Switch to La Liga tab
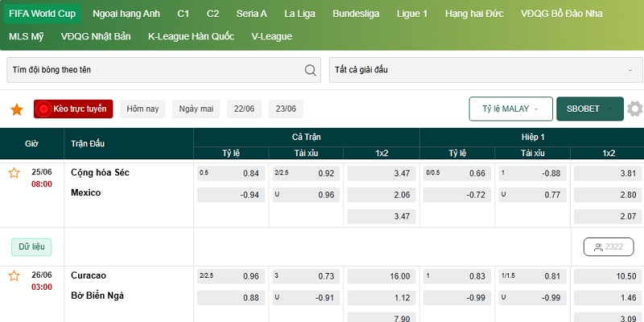The height and width of the screenshot is (322, 644). coord(299,14)
